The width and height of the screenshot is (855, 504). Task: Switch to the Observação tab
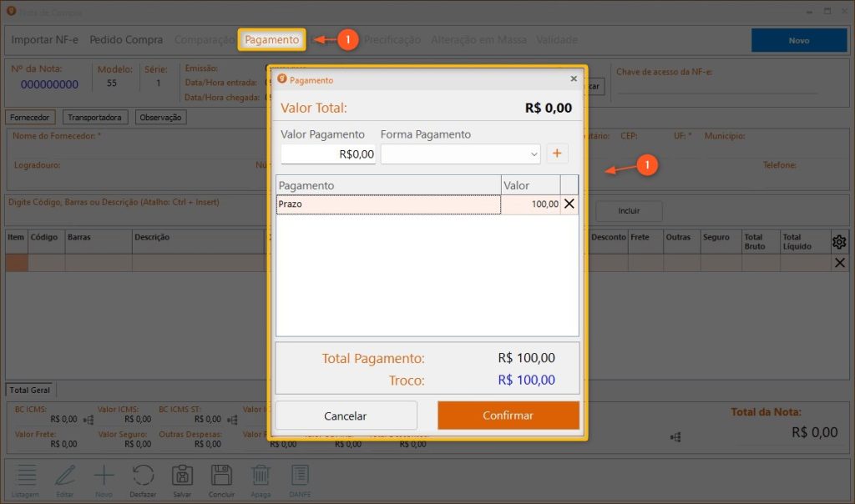[160, 118]
